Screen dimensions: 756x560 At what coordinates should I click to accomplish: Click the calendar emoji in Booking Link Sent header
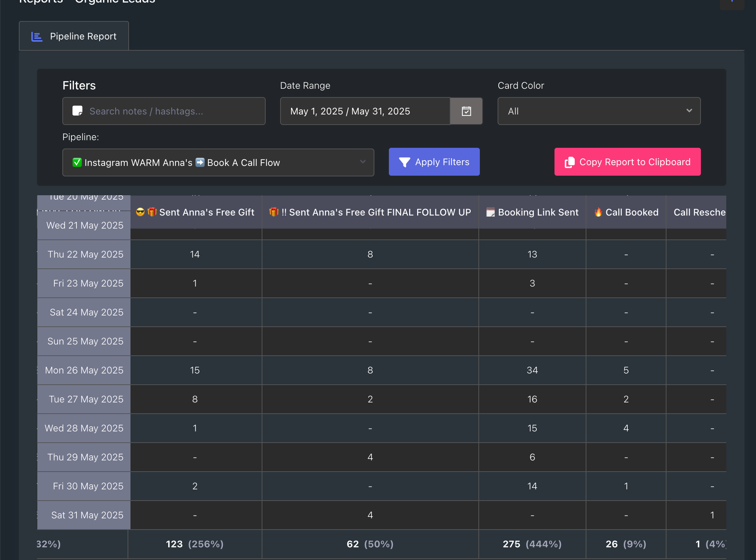pos(490,212)
